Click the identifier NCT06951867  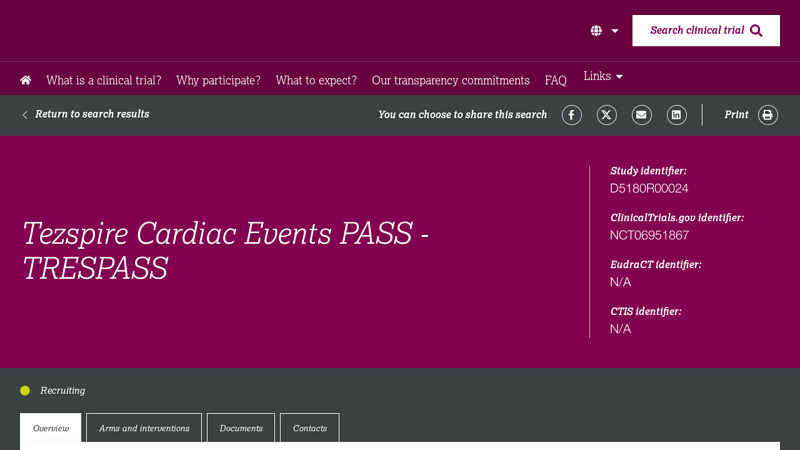click(649, 235)
